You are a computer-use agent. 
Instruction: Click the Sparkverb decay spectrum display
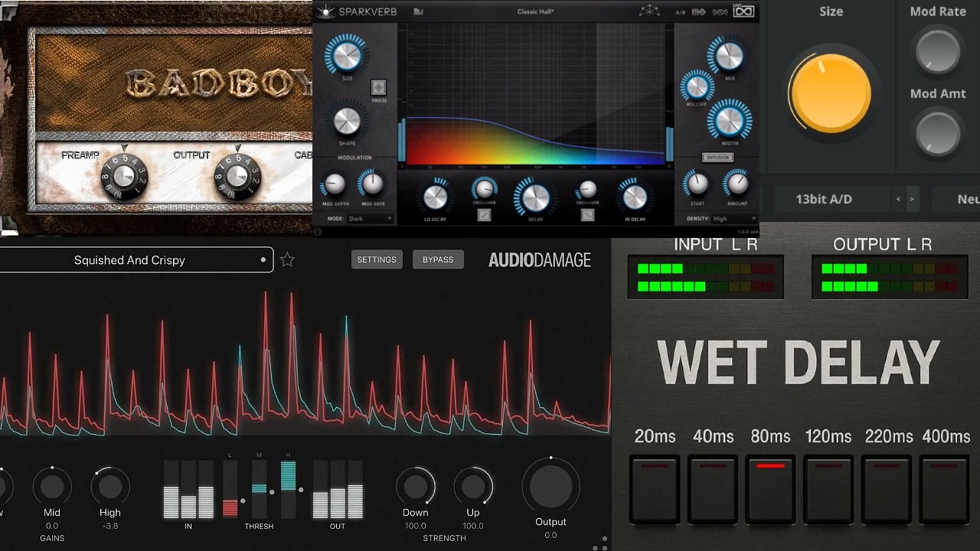535,94
